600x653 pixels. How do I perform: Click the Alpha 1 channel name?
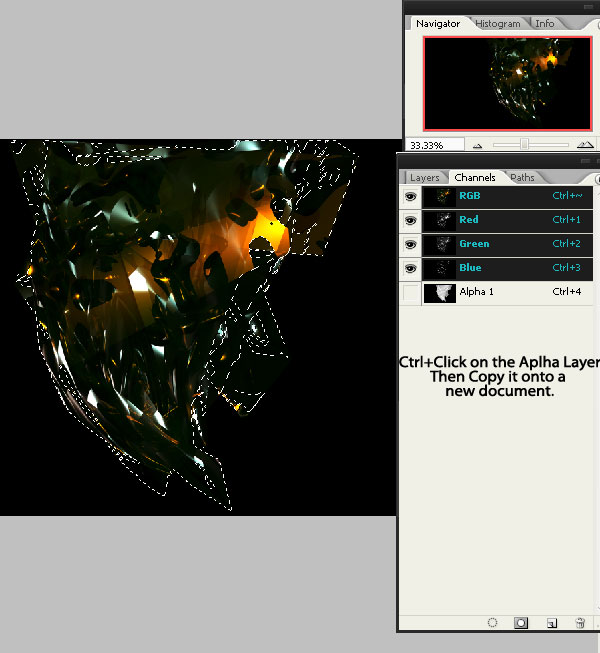476,292
